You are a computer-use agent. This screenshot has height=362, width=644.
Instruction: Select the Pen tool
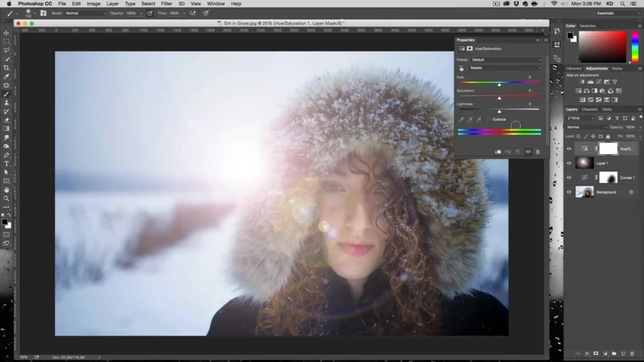[x=6, y=155]
